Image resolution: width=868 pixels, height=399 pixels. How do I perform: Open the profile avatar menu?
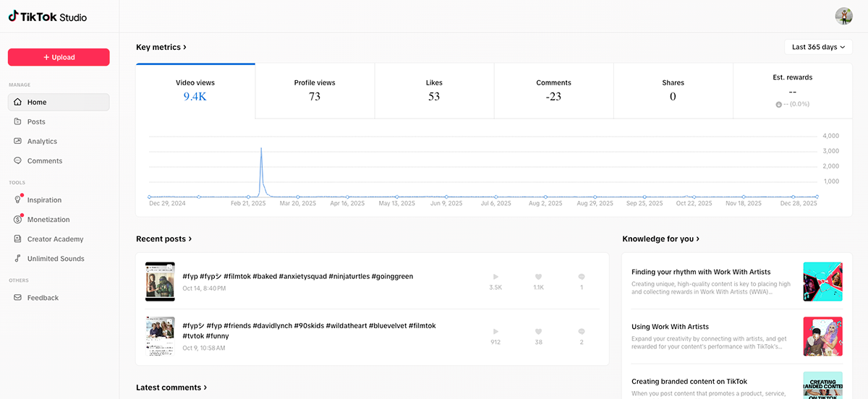coord(843,16)
